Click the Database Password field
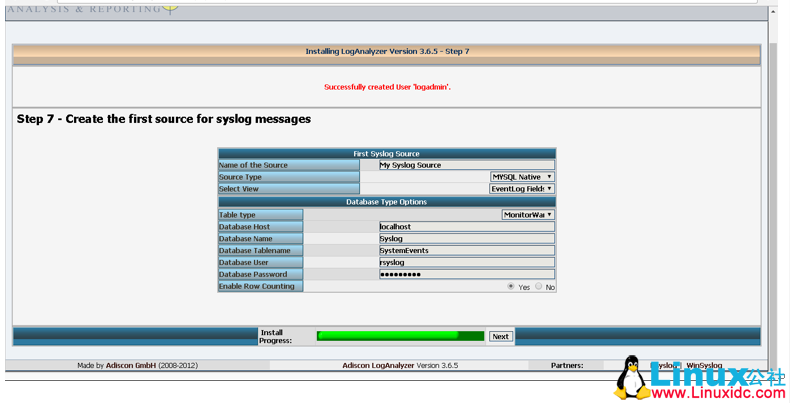790x403 pixels. [x=467, y=274]
